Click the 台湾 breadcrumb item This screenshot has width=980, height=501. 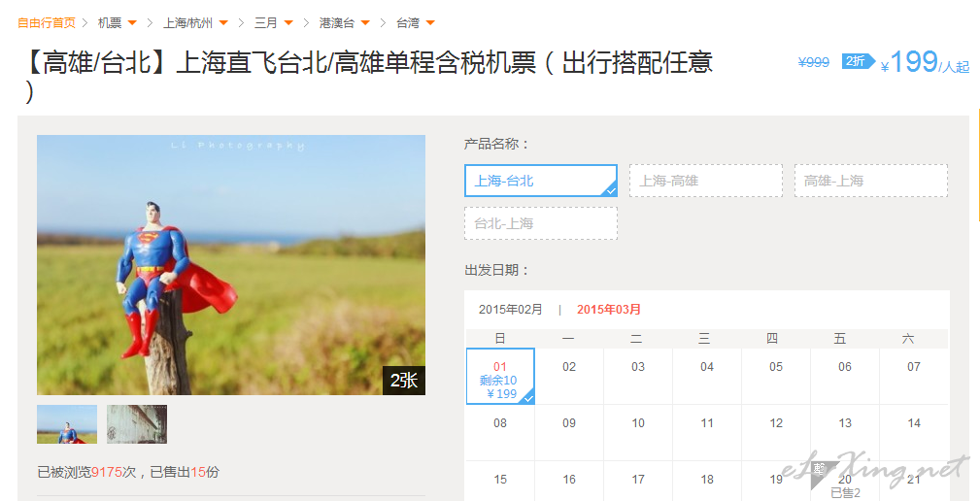click(x=408, y=23)
